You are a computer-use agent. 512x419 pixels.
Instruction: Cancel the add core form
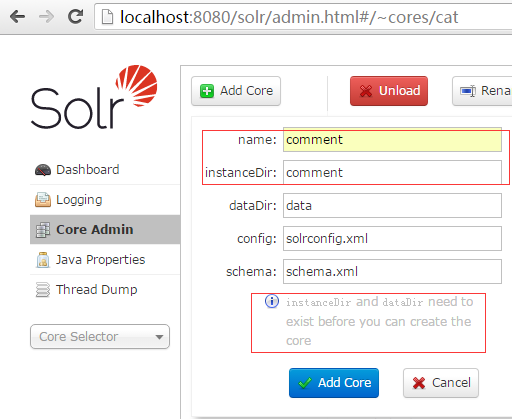point(441,383)
